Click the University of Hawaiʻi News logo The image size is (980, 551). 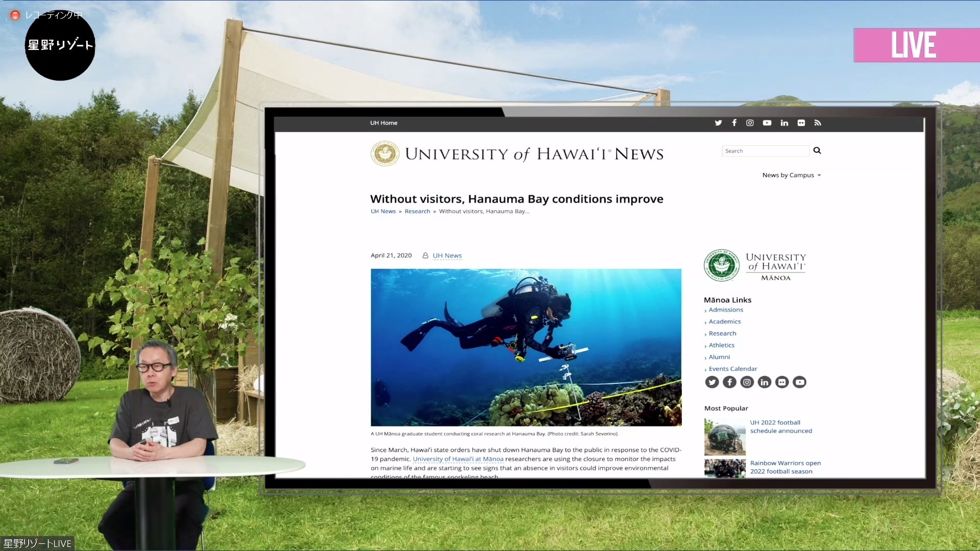(x=517, y=154)
